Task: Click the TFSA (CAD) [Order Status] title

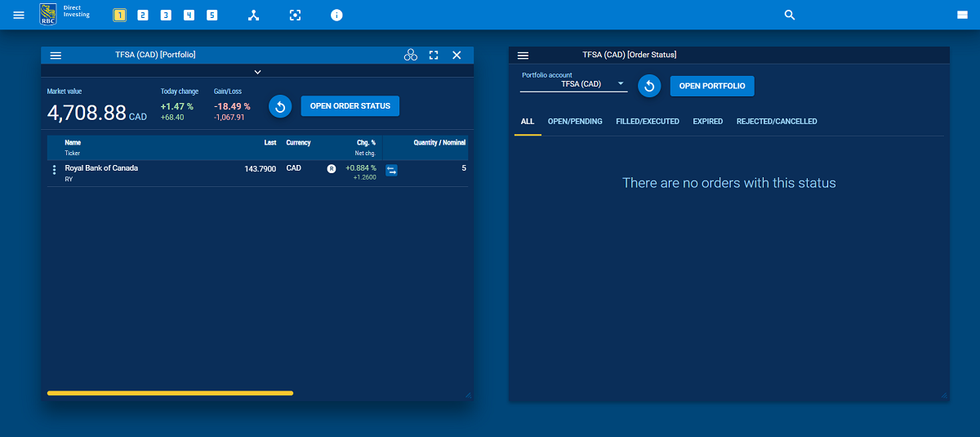Action: [x=629, y=55]
